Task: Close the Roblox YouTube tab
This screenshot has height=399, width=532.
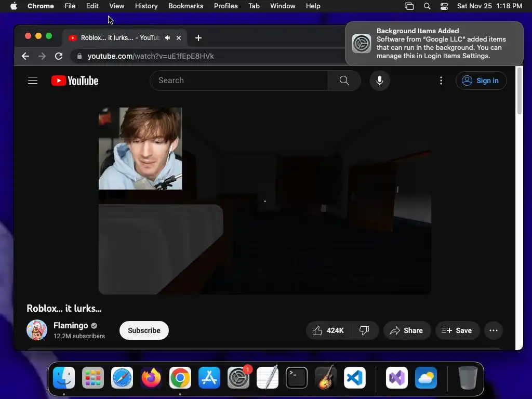Action: [179, 38]
